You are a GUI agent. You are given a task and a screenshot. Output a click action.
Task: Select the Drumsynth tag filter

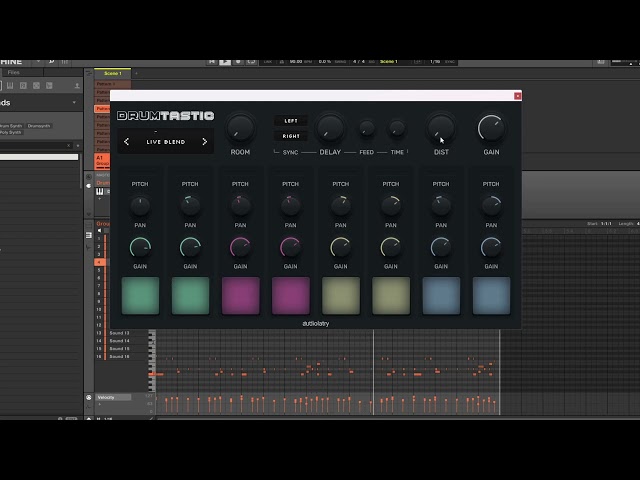(39, 126)
